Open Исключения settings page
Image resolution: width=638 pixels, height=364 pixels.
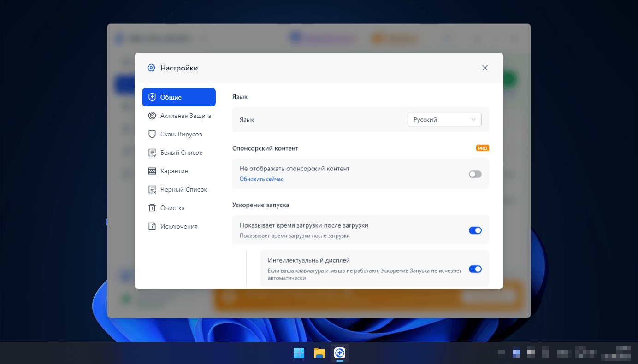coord(179,226)
